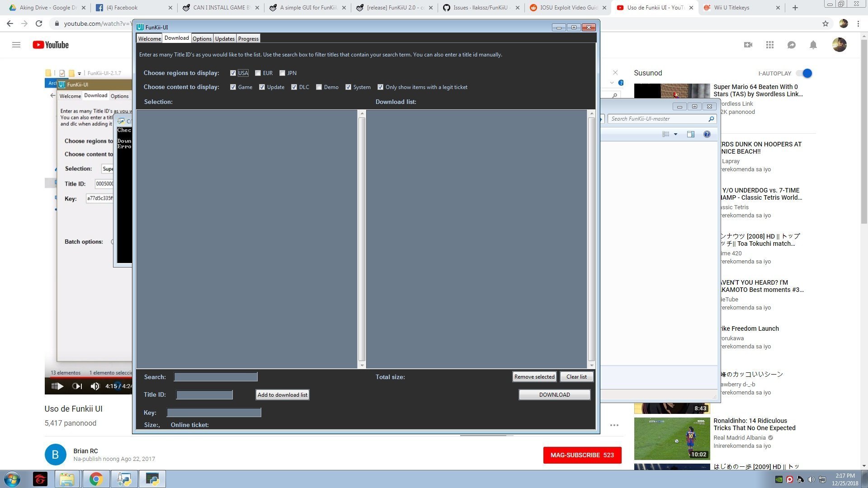Mute the YouTube video volume
The height and width of the screenshot is (488, 868).
(95, 386)
